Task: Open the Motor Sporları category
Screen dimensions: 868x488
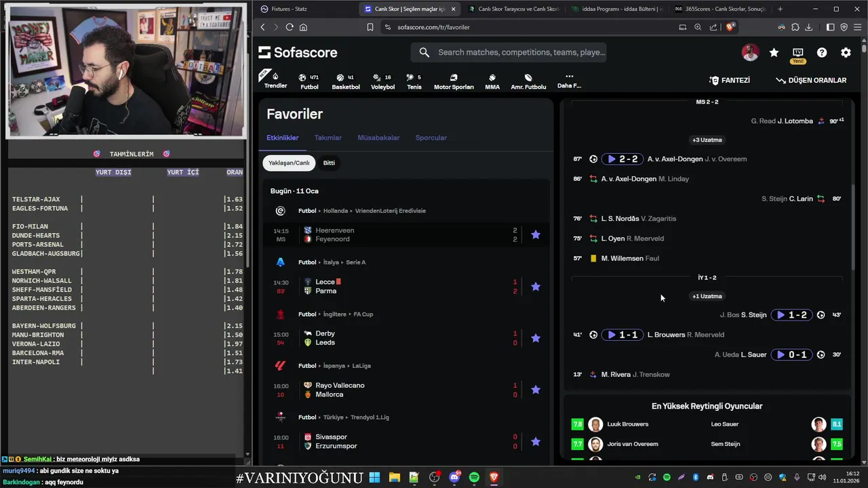Action: 454,81
